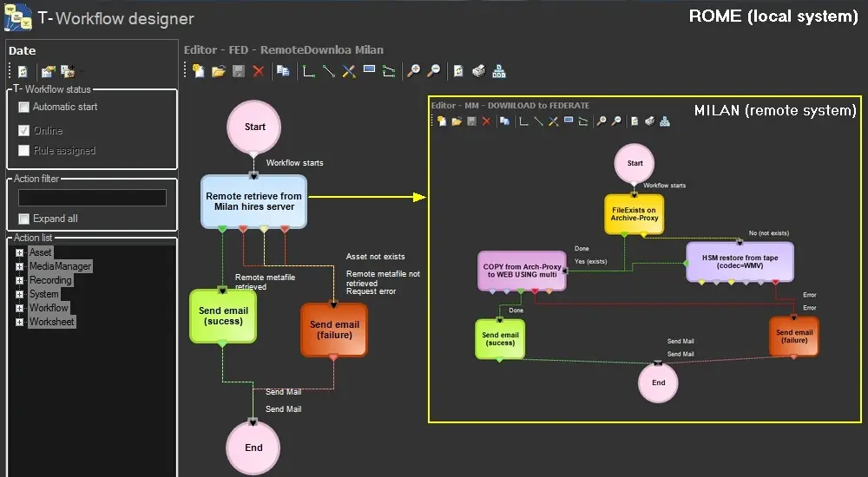
Task: Toggle the Expand all checkbox
Action: tap(24, 219)
